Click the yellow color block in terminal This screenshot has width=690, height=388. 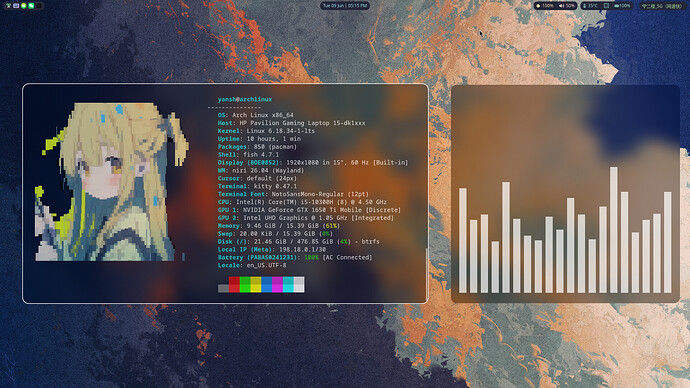pyautogui.click(x=256, y=285)
